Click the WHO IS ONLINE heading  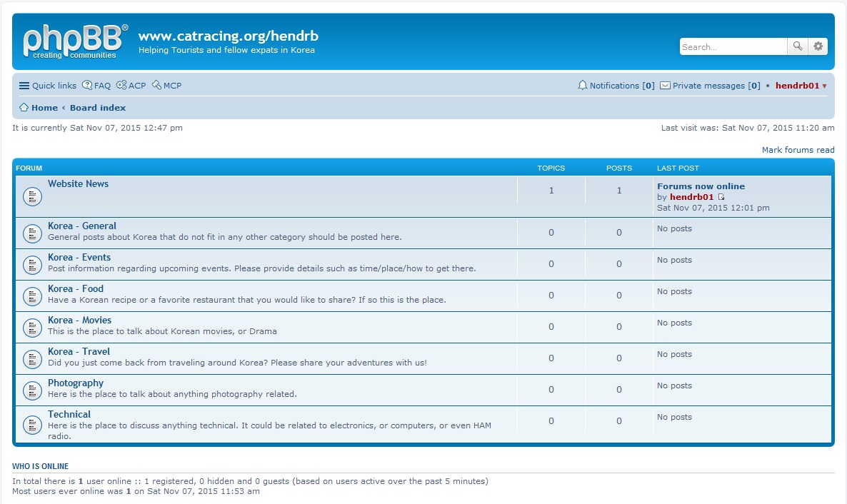click(x=41, y=466)
